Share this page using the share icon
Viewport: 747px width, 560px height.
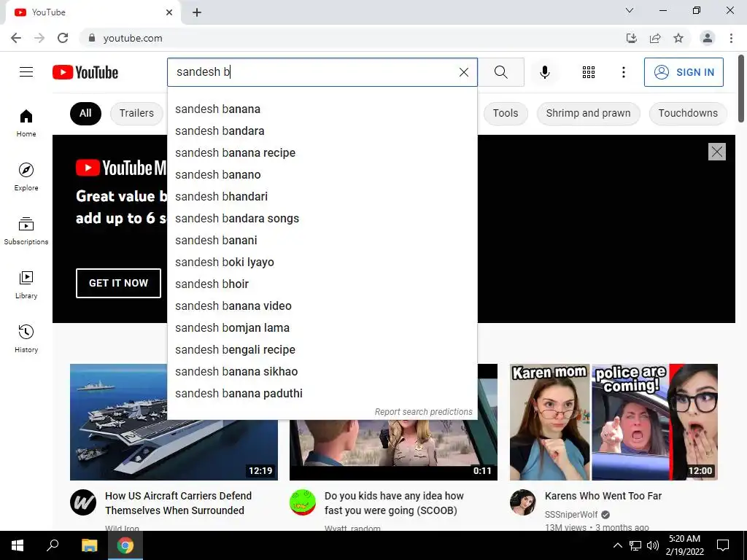coord(655,38)
